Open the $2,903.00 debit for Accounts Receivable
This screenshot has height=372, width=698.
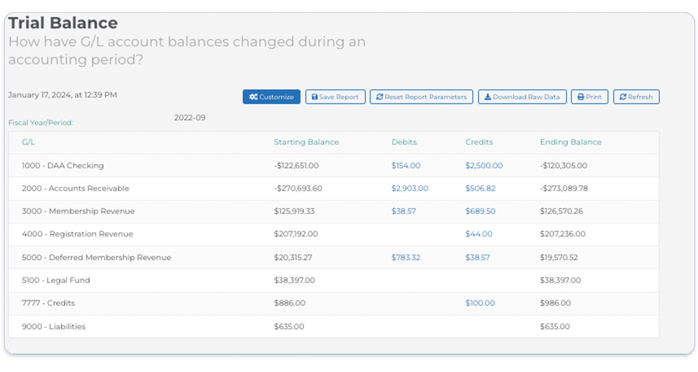(410, 188)
